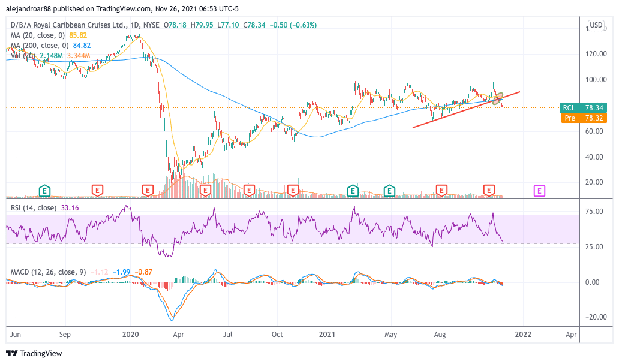Click the green earnings E marker between Jun and Sep 2019

click(44, 191)
